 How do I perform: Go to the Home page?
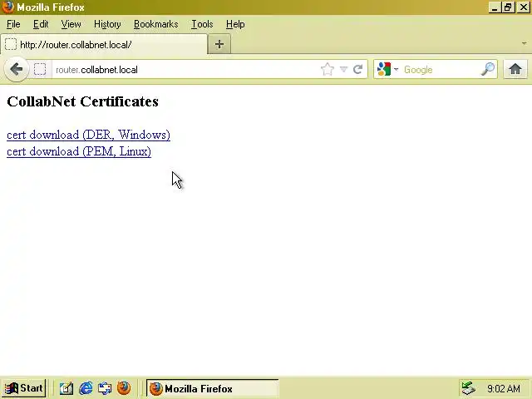point(515,69)
